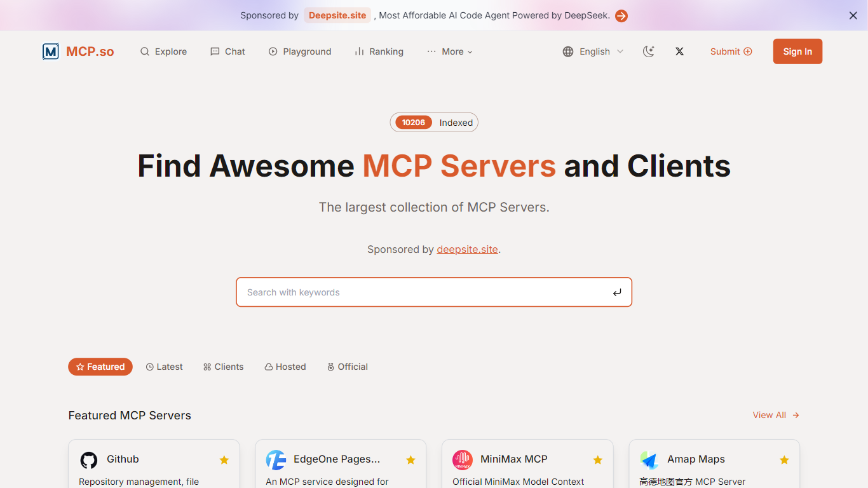Open the MiniMax MCP card title

click(514, 459)
